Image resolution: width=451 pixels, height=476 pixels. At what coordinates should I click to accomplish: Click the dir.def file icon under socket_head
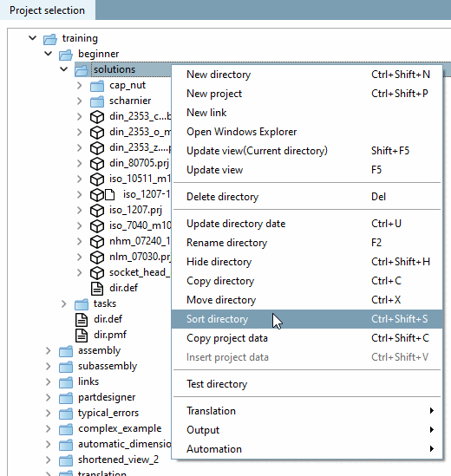point(97,289)
